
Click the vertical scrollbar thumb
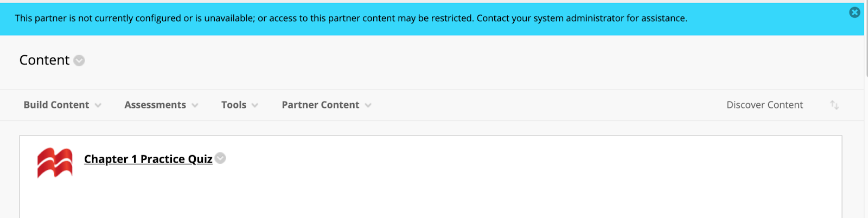click(x=866, y=38)
